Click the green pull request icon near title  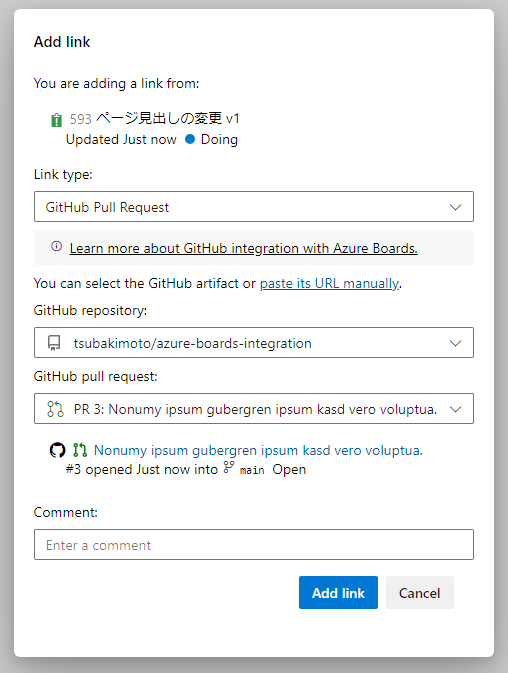click(80, 450)
